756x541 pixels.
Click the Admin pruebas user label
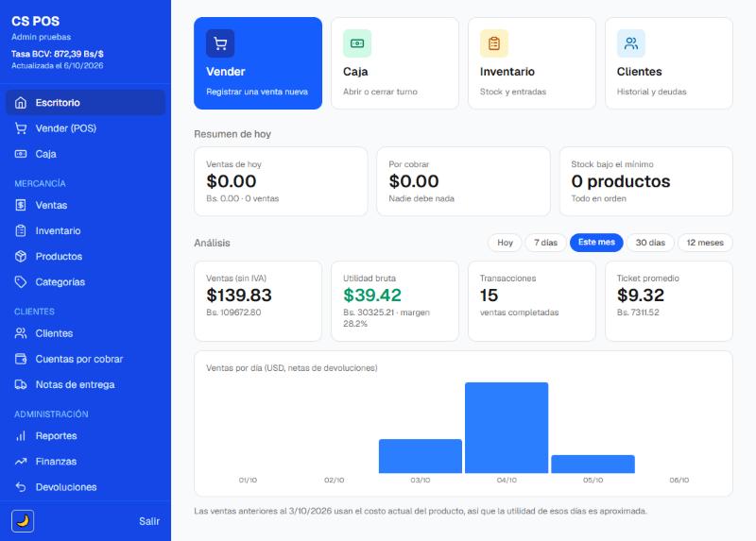pyautogui.click(x=41, y=37)
